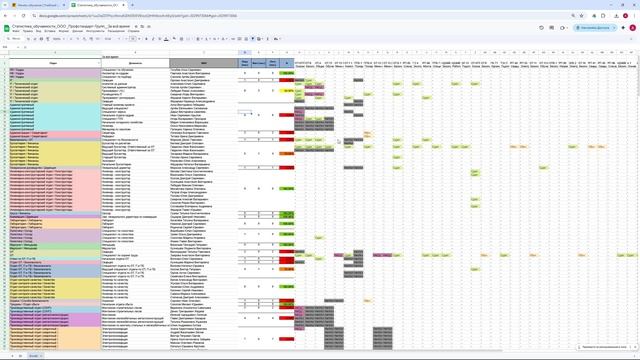Screen dimensions: 640x360
Task: Open a new browser tab
Action: point(133,5)
